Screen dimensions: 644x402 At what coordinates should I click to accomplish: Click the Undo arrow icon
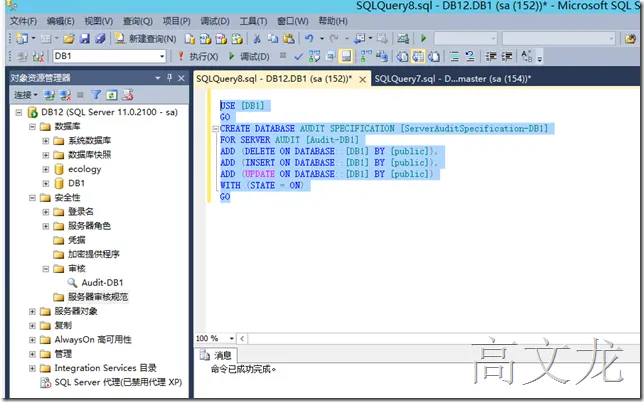coord(309,39)
